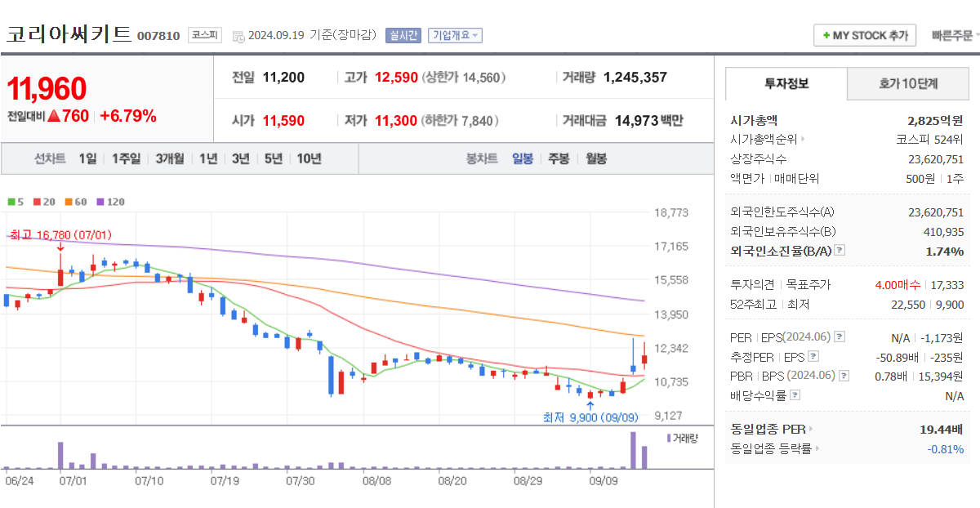Click the help icon beside 외국인소진율(B/A)
The image size is (980, 508).
click(840, 251)
